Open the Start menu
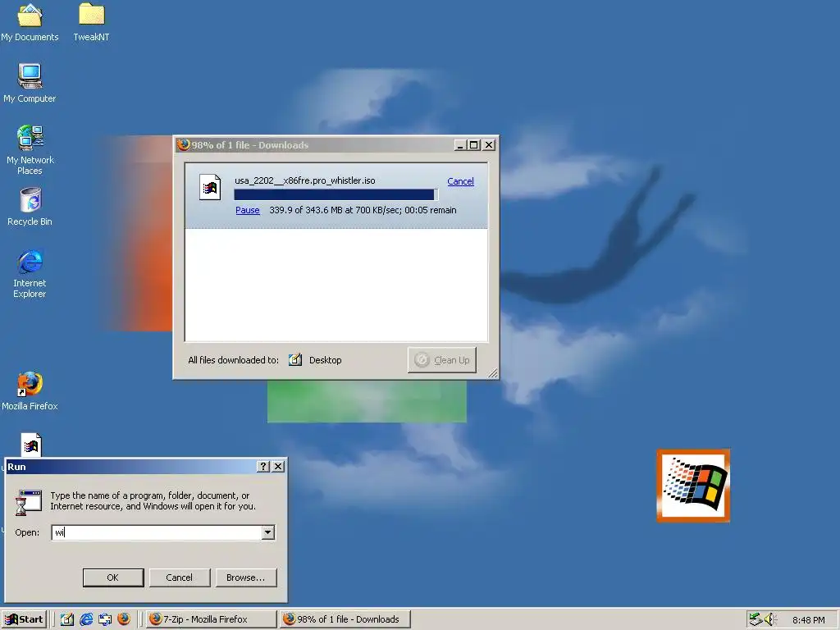 tap(24, 619)
